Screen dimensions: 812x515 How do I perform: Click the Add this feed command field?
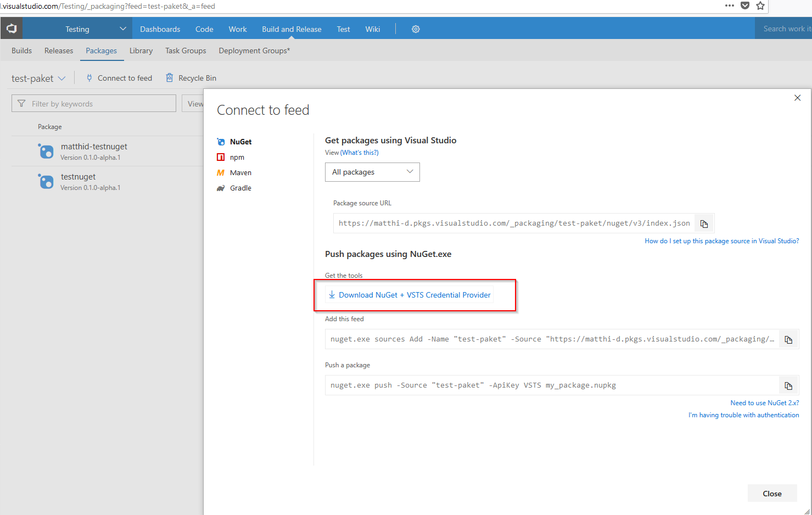tap(552, 339)
